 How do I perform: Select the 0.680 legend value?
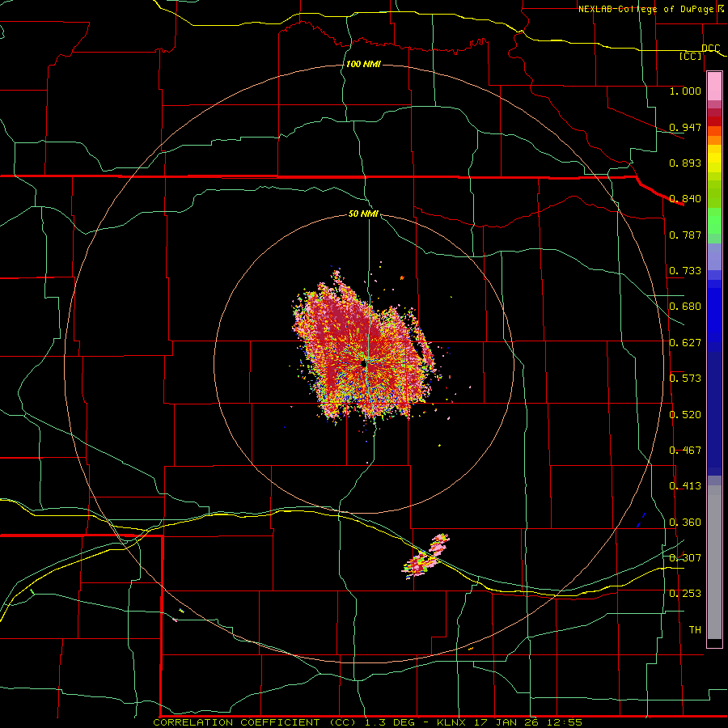pos(685,307)
